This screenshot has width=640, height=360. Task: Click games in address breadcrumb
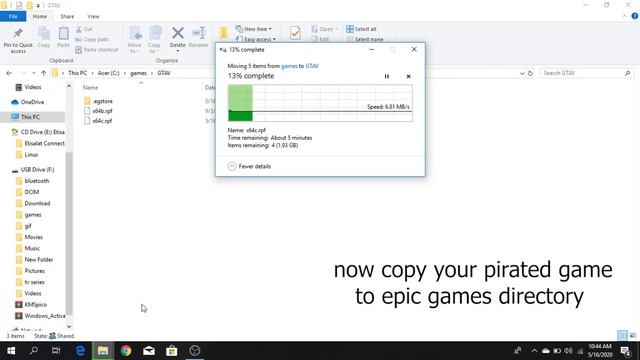click(138, 73)
